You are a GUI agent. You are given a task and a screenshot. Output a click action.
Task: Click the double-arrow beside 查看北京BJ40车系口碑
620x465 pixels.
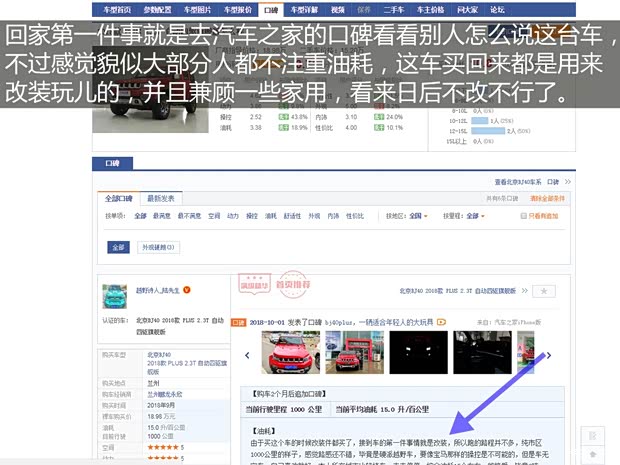click(568, 182)
